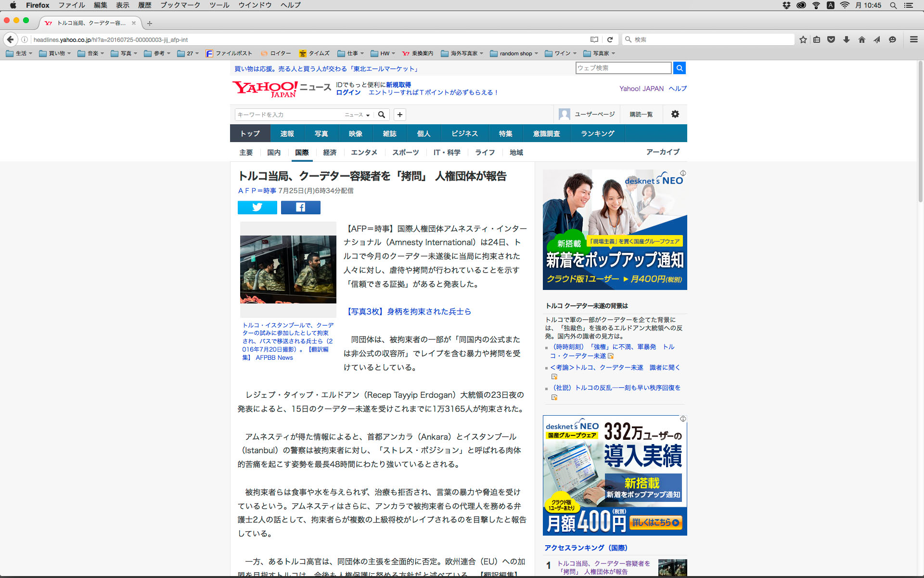
Task: Share the article on Facebook
Action: point(300,208)
